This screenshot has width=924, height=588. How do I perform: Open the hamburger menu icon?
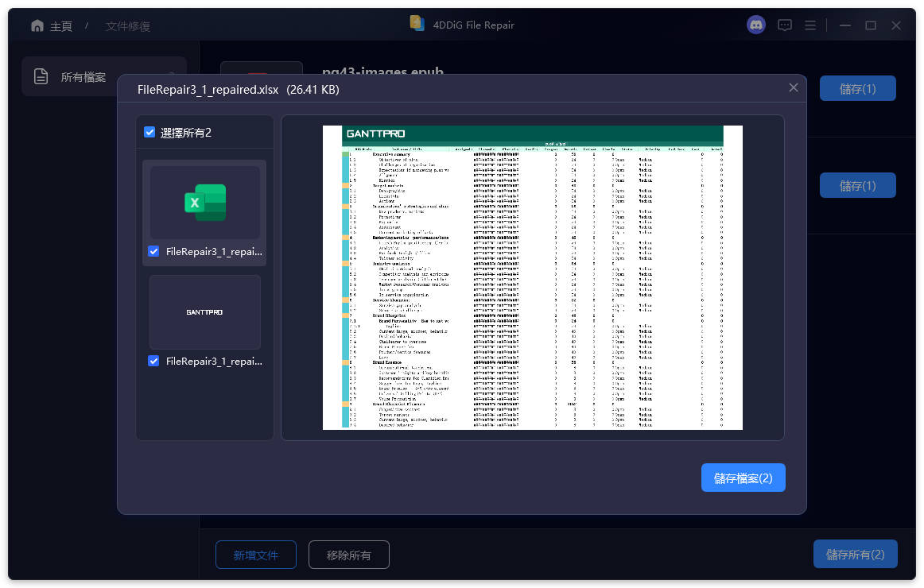coord(810,25)
